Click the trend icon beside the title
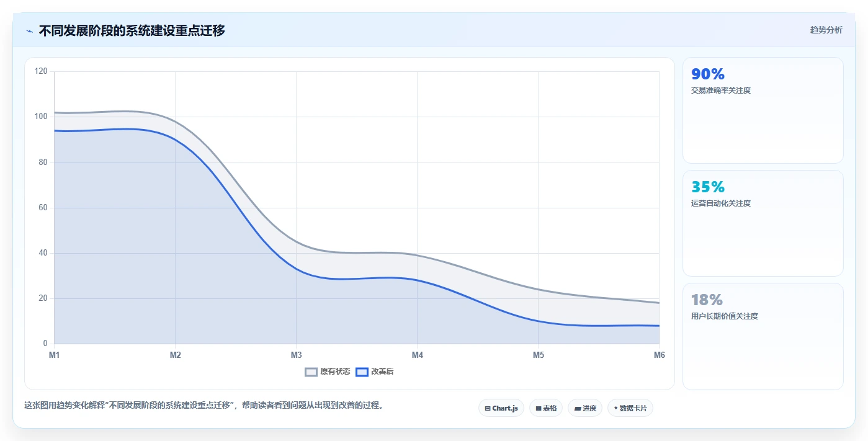The height and width of the screenshot is (441, 868). click(x=29, y=30)
